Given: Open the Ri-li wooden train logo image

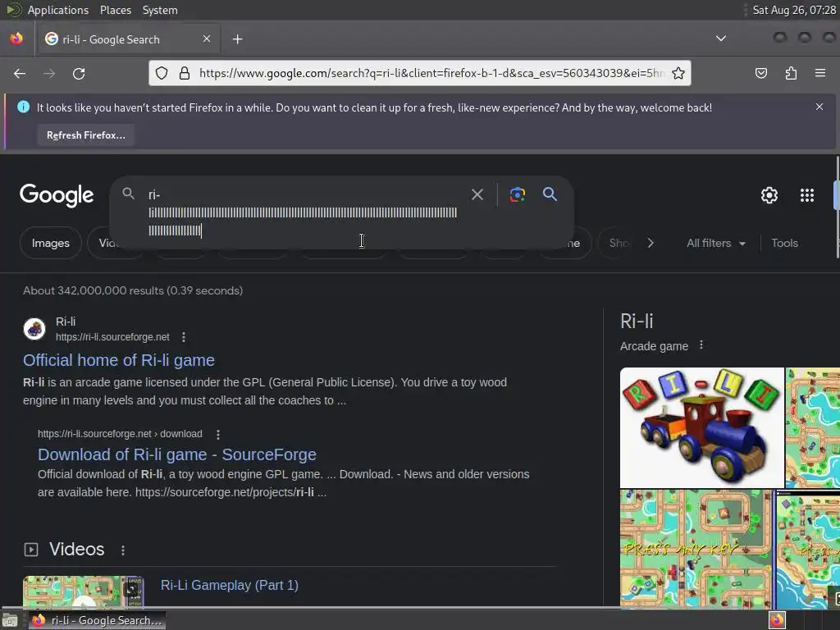Looking at the screenshot, I should [702, 427].
